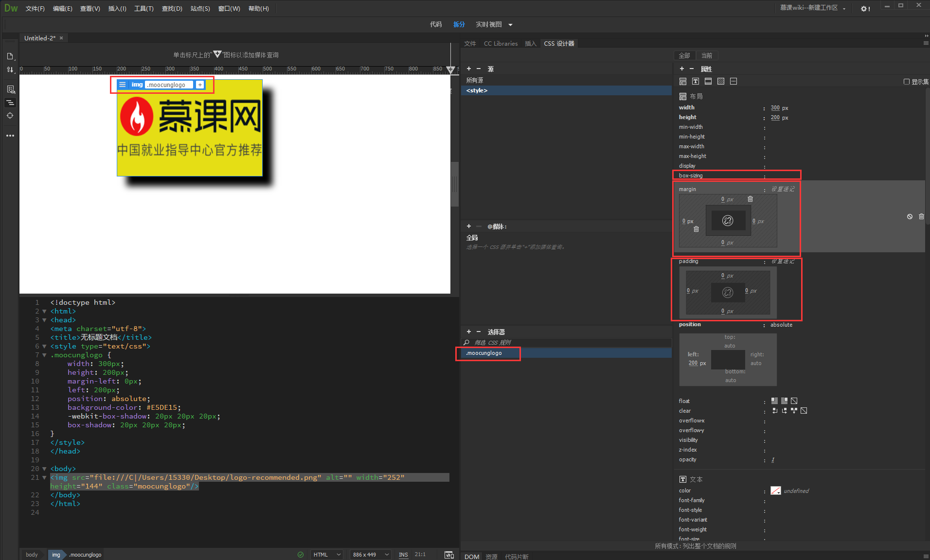Viewport: 930px width, 560px height.
Task: Switch to the DOM panel tab
Action: pyautogui.click(x=472, y=557)
